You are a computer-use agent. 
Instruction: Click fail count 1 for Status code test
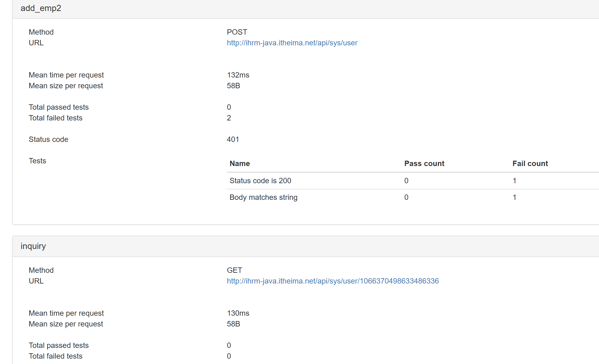514,181
